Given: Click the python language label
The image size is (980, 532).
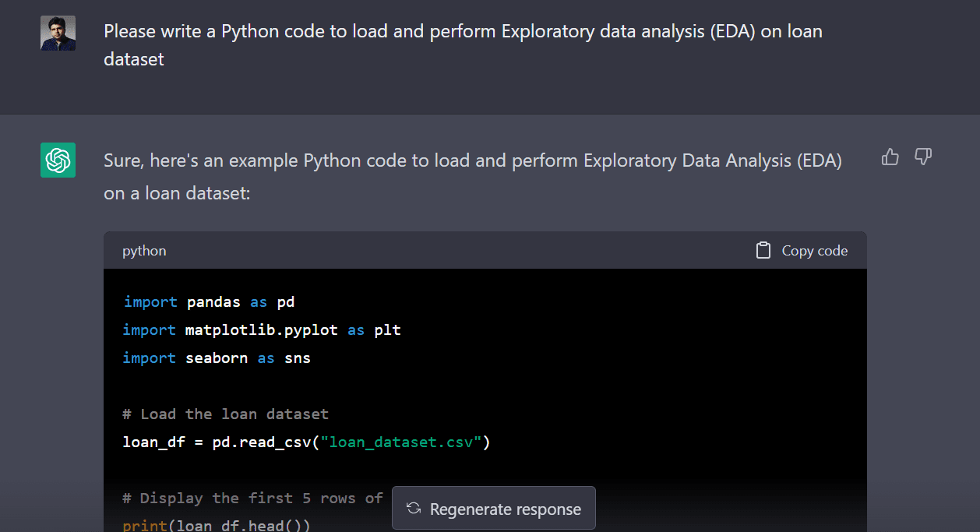Looking at the screenshot, I should [144, 251].
